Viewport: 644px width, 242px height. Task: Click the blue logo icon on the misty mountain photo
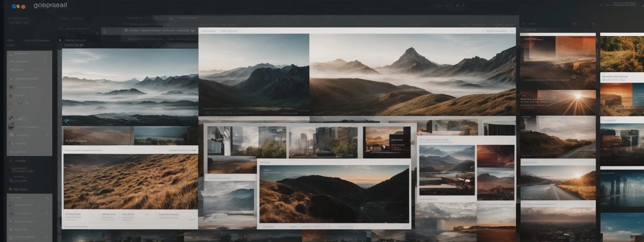point(66,121)
